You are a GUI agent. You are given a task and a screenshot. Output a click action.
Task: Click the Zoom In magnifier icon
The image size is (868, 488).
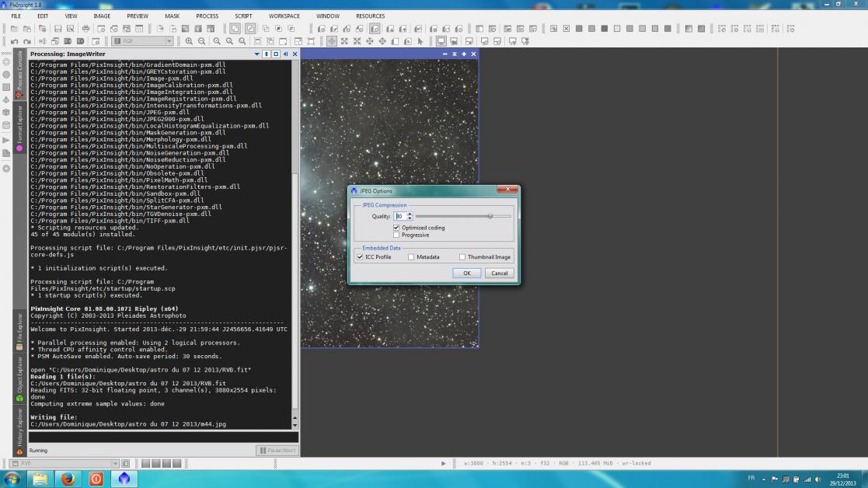189,41
